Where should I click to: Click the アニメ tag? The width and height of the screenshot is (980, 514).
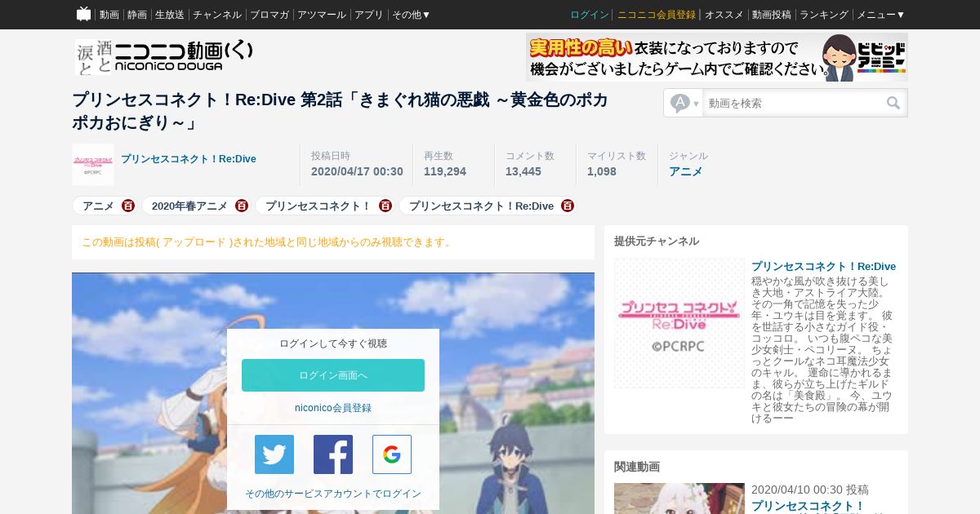pos(98,206)
